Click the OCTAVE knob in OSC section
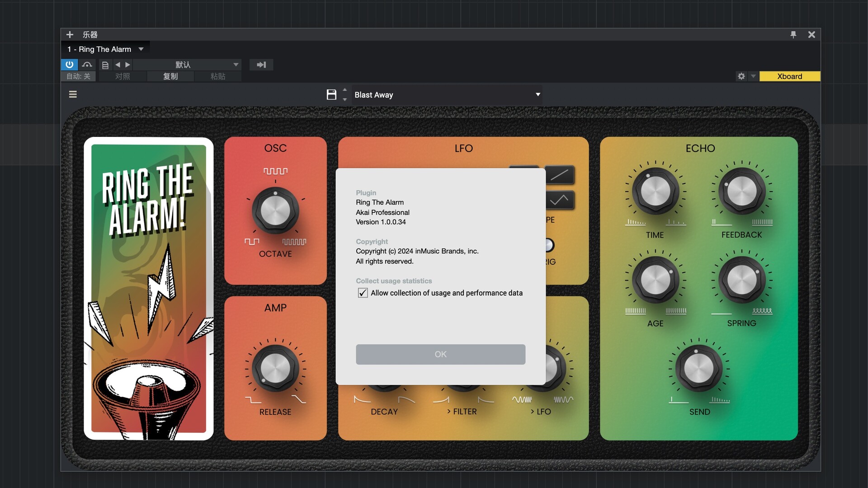The width and height of the screenshot is (868, 488). click(275, 211)
